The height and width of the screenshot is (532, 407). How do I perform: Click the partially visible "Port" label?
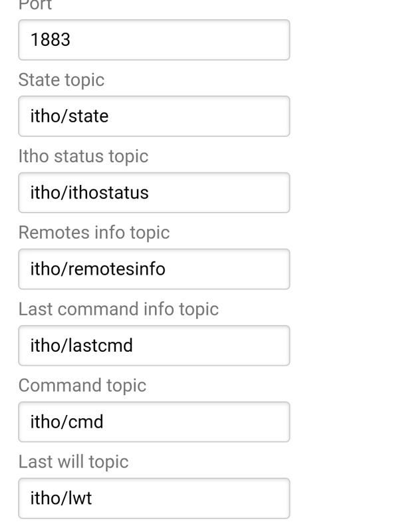(x=35, y=5)
